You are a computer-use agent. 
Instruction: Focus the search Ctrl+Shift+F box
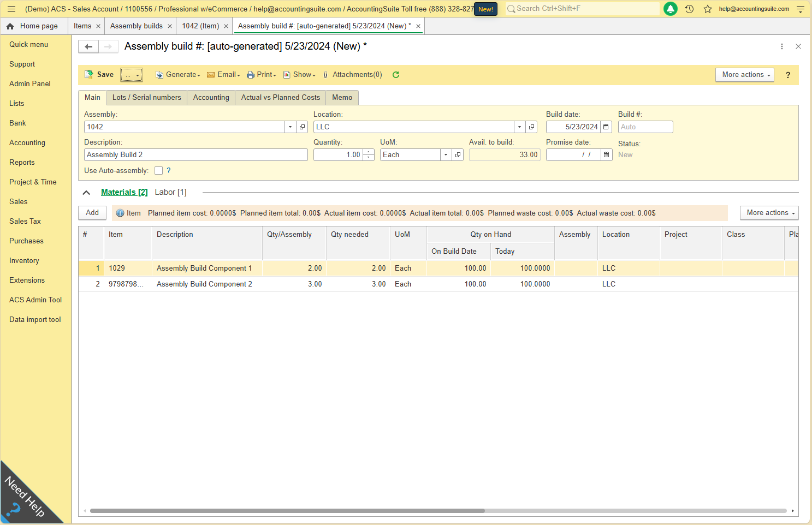point(582,9)
